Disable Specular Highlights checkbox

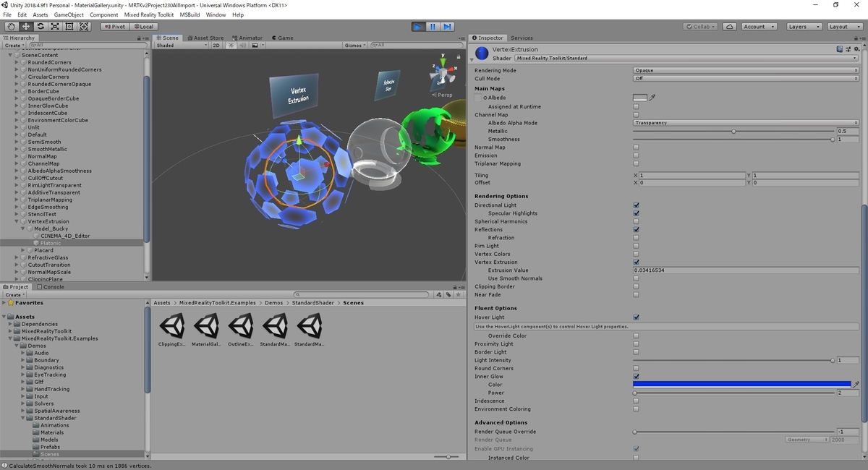point(636,213)
